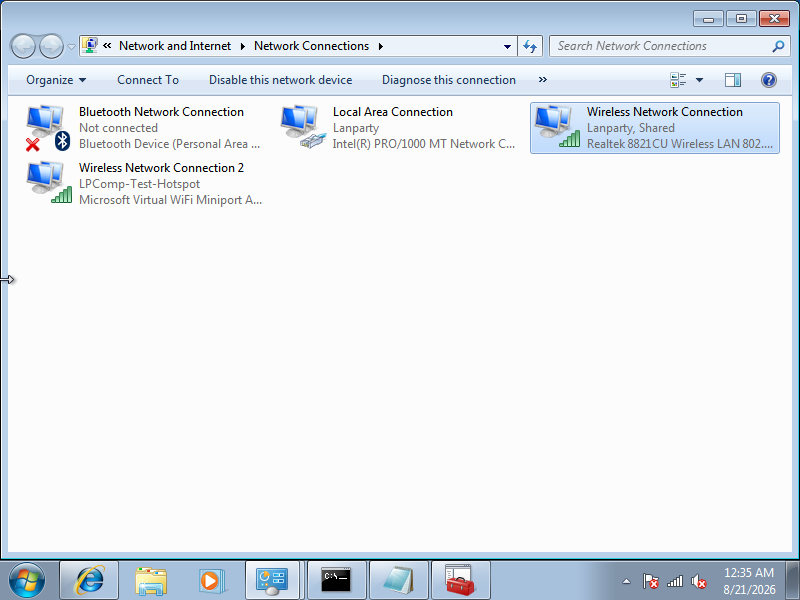Refresh the Network Connections view
The height and width of the screenshot is (600, 800).
coord(530,46)
